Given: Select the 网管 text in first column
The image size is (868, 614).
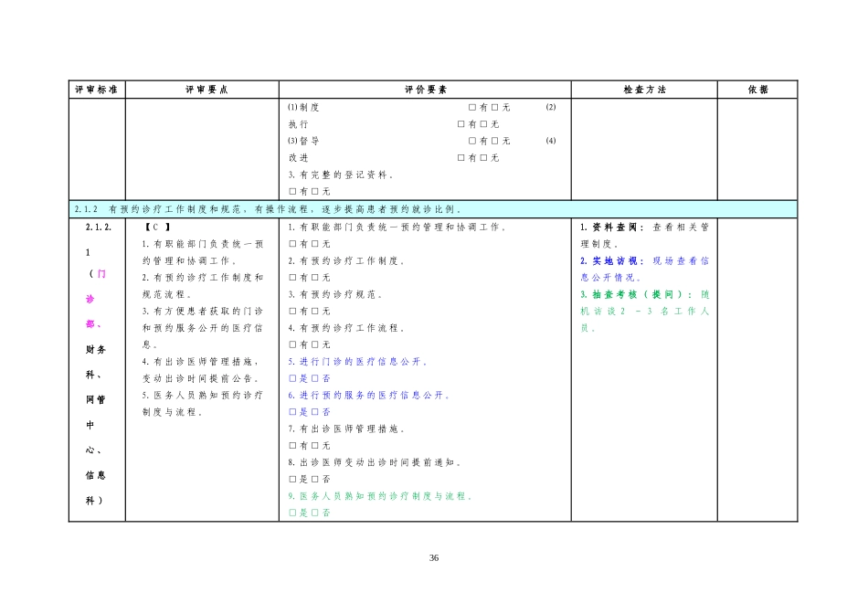Looking at the screenshot, I should [95, 399].
